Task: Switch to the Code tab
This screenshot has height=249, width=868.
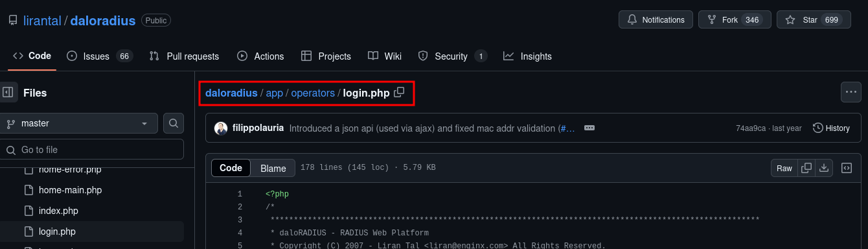Action: (32, 56)
